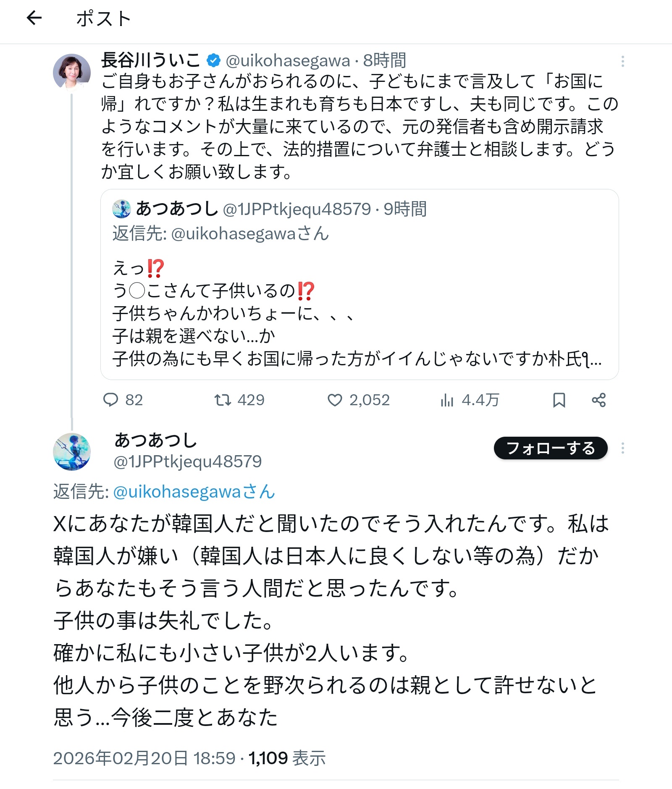
Task: Click the フォローする button
Action: (551, 448)
